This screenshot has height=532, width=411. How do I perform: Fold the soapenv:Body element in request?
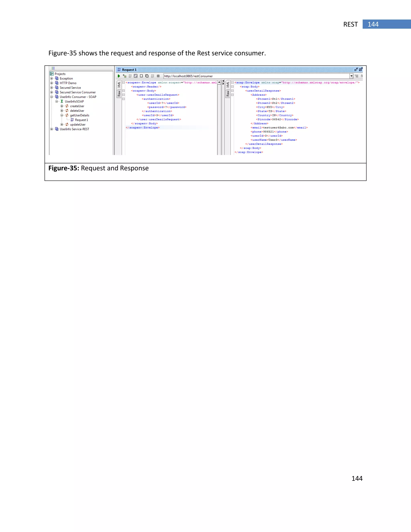click(x=123, y=91)
